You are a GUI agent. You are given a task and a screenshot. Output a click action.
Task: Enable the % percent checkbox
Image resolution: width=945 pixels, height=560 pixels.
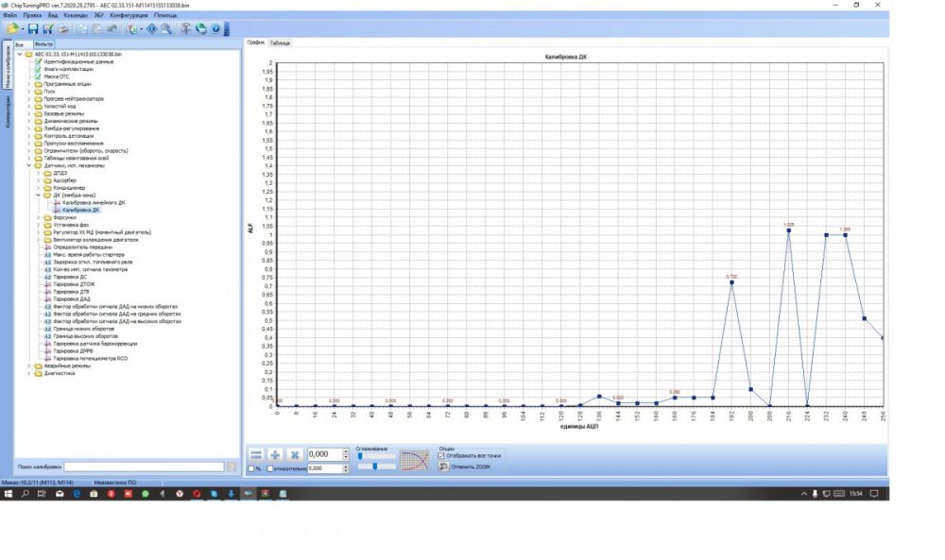click(x=250, y=468)
